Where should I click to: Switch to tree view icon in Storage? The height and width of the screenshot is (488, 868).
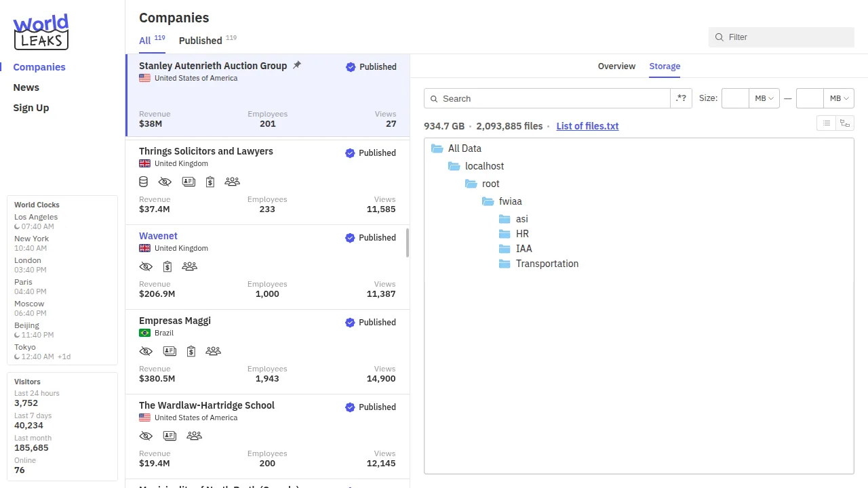pyautogui.click(x=844, y=123)
